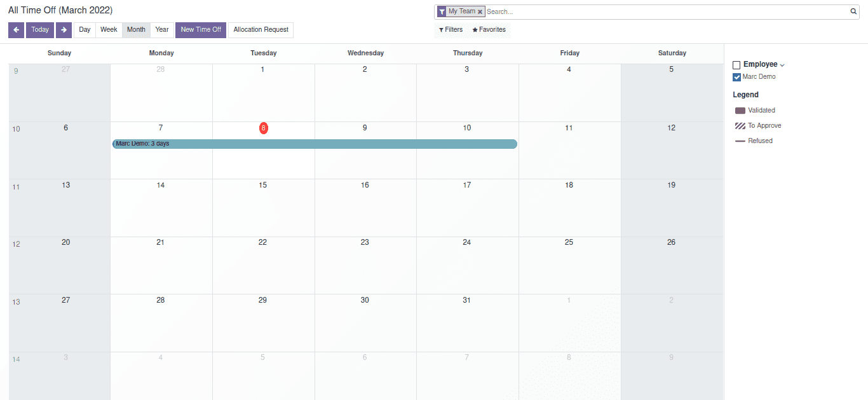
Task: Click the Validated legend color swatch
Action: (740, 111)
